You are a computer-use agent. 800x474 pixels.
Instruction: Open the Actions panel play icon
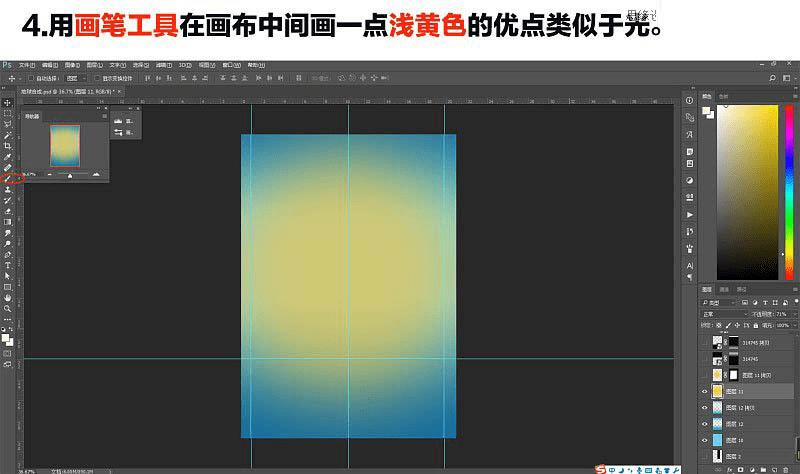point(689,215)
